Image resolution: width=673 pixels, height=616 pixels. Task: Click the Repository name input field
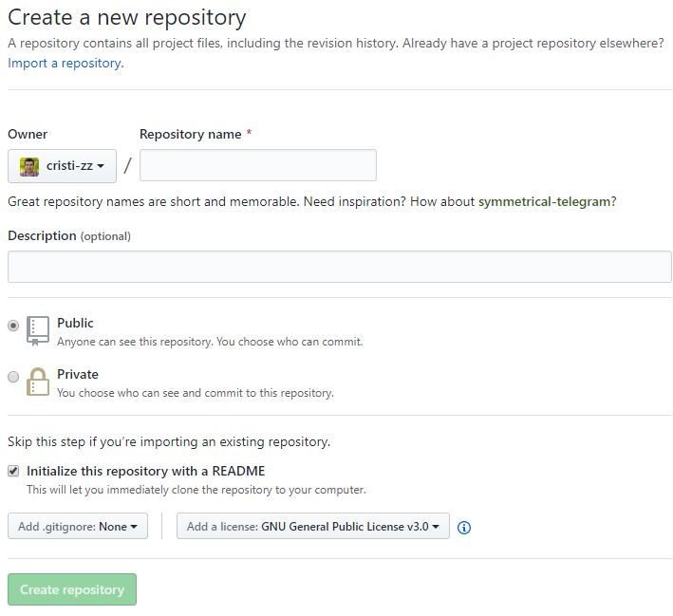pyautogui.click(x=258, y=165)
